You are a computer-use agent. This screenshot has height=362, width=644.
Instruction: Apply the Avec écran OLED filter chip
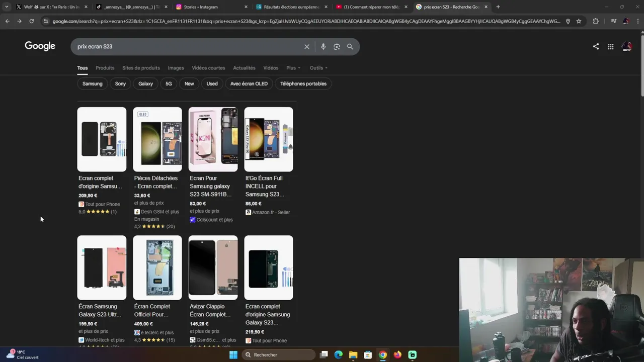249,84
